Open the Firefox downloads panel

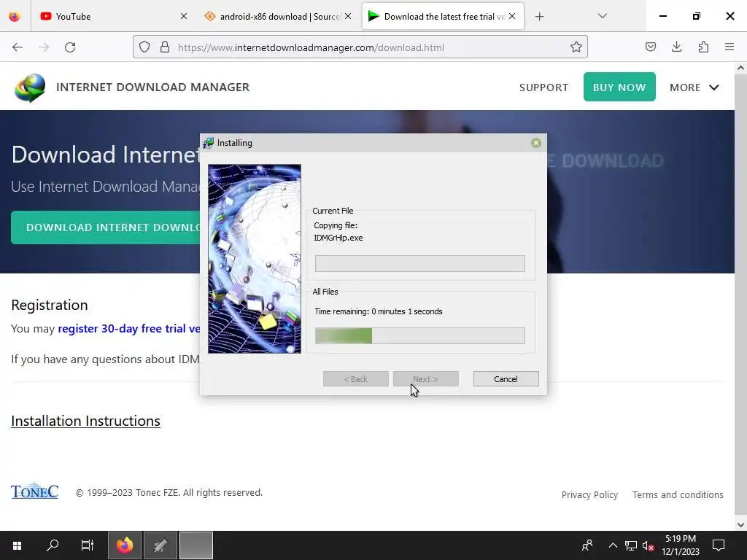[677, 47]
